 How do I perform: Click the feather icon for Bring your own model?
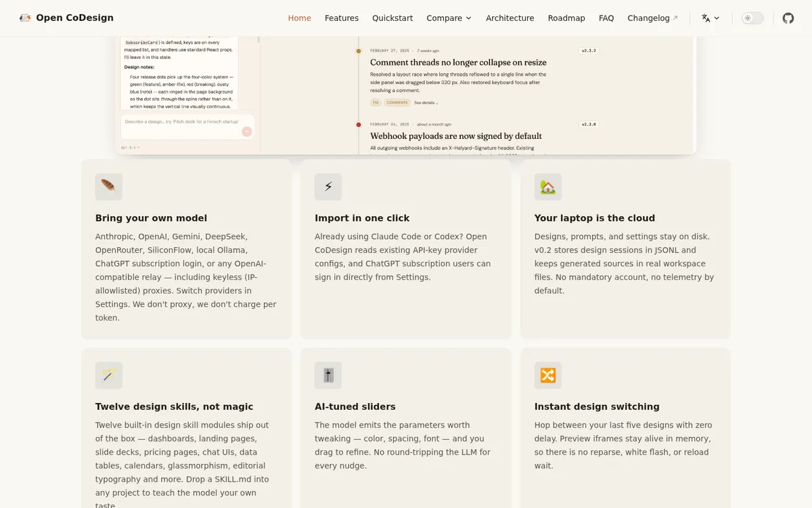[x=109, y=187]
